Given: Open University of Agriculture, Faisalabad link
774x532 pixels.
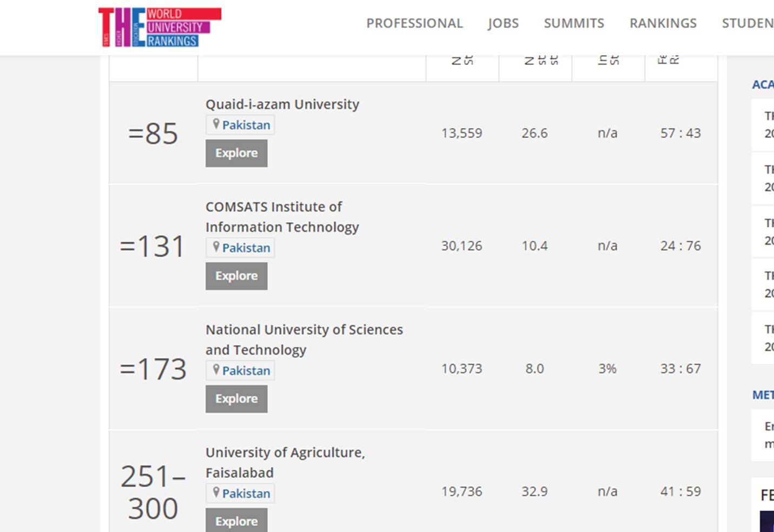Looking at the screenshot, I should [x=285, y=462].
